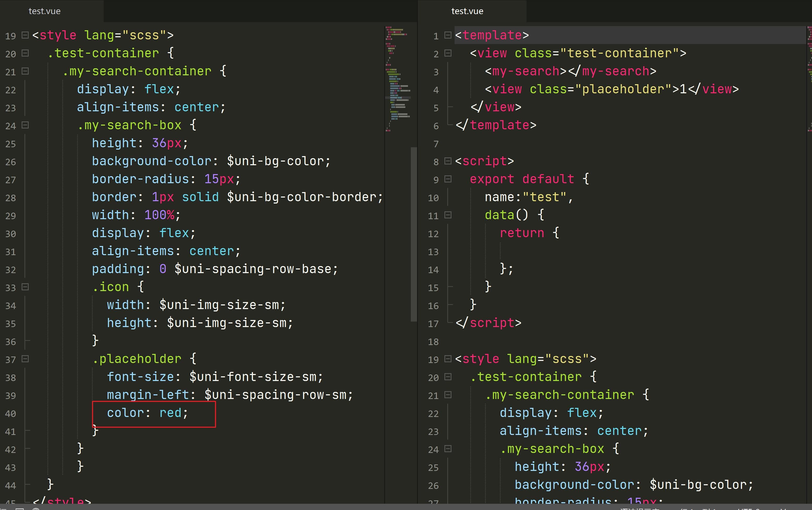This screenshot has width=812, height=510.
Task: Click the '<my-search></my-search>' tag line
Action: coord(571,71)
